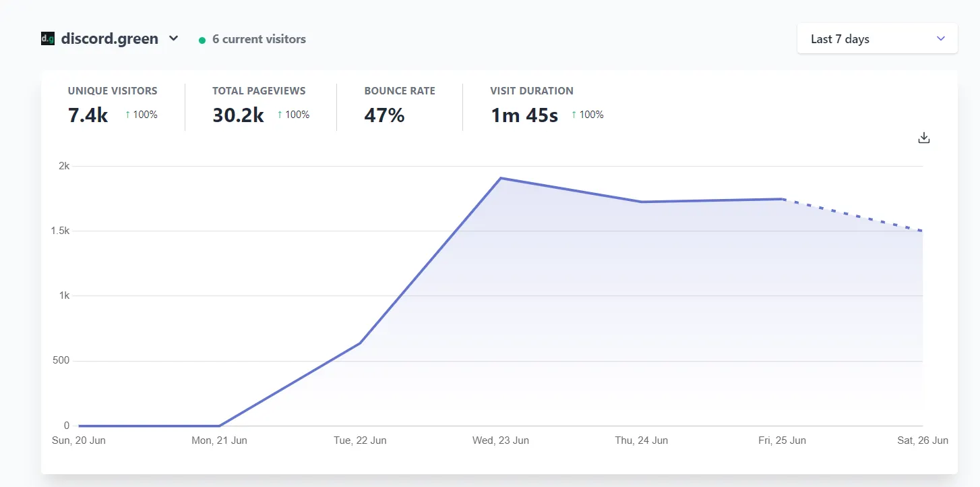Click the 30.2k total pageviews value
Screen dimensions: 980x487
(238, 115)
